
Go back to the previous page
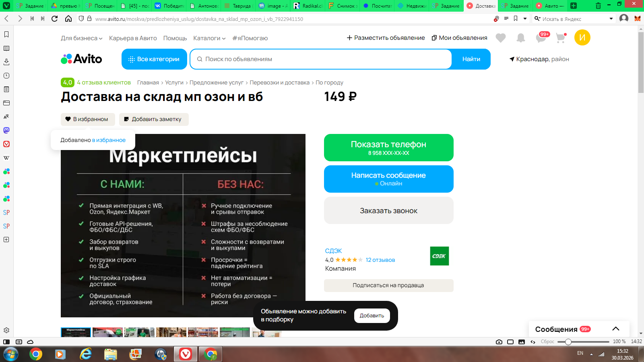coord(6,19)
